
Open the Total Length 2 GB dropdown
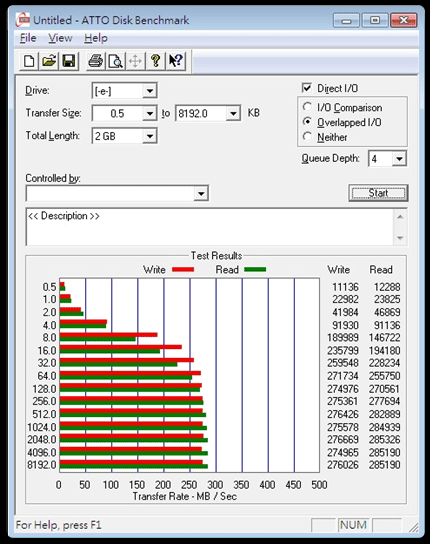[150, 136]
